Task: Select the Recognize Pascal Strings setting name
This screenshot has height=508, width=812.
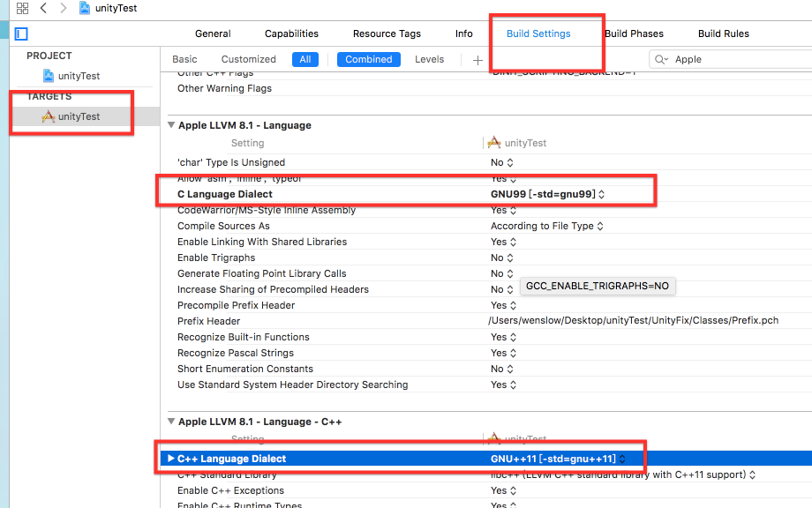Action: coord(236,353)
